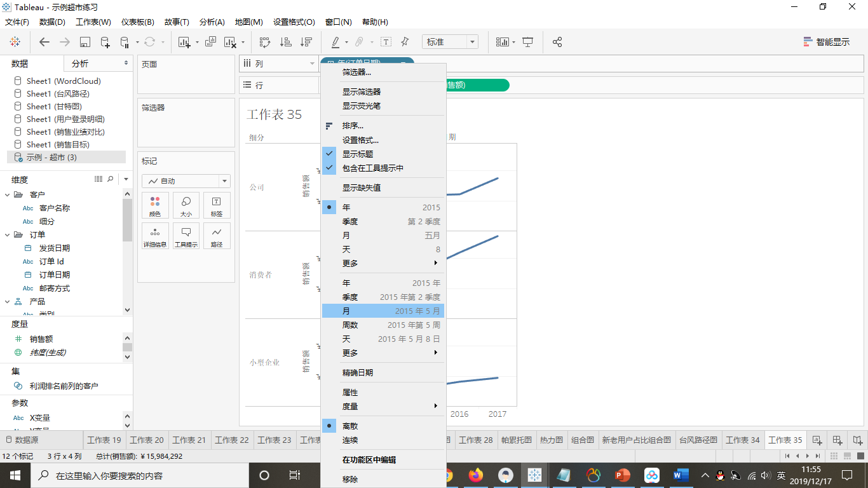Open the 智能显示 panel
The width and height of the screenshot is (868, 488).
(x=827, y=42)
